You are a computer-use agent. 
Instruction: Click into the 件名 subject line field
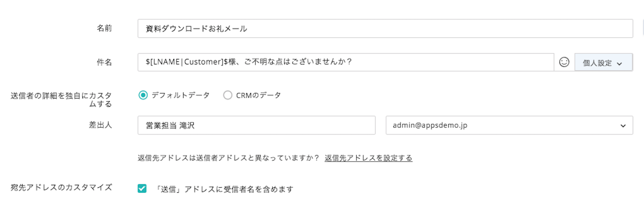coord(346,62)
